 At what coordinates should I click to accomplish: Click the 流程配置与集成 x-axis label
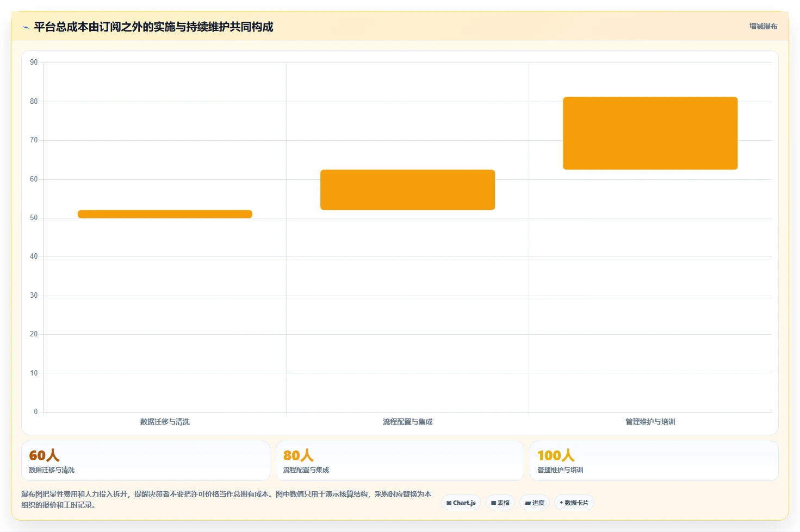tap(407, 422)
